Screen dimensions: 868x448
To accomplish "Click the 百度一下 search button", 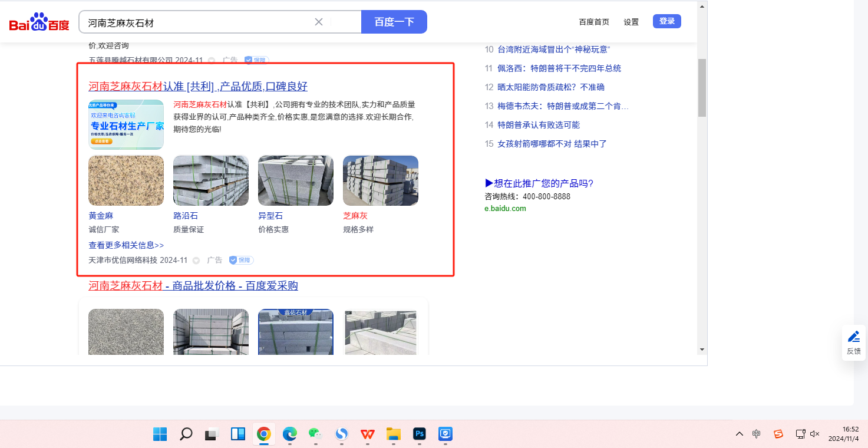I will pyautogui.click(x=394, y=22).
